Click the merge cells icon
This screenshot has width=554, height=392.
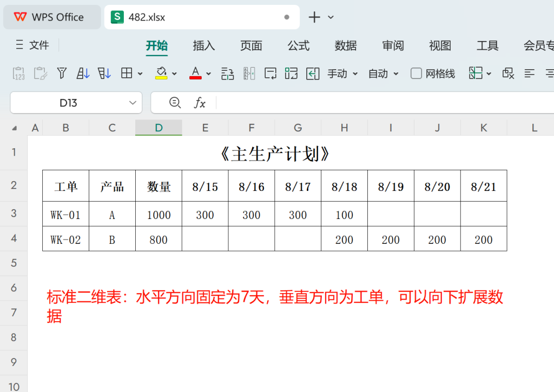pos(292,74)
